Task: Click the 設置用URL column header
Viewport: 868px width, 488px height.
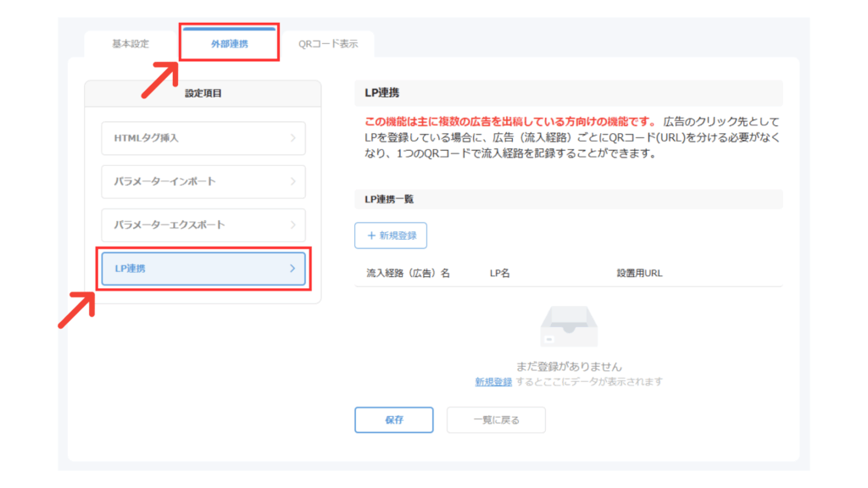Action: tap(639, 274)
